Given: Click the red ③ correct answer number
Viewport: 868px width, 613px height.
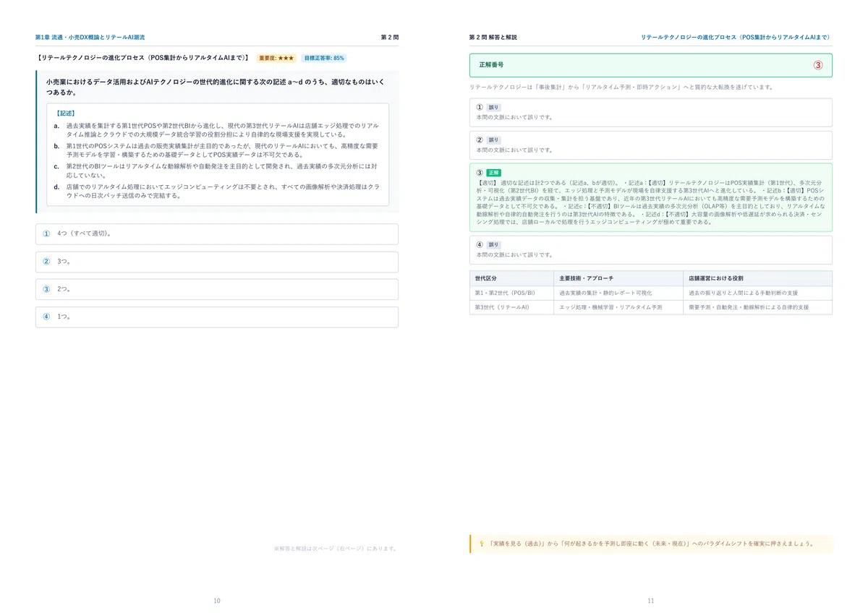Looking at the screenshot, I should [818, 65].
